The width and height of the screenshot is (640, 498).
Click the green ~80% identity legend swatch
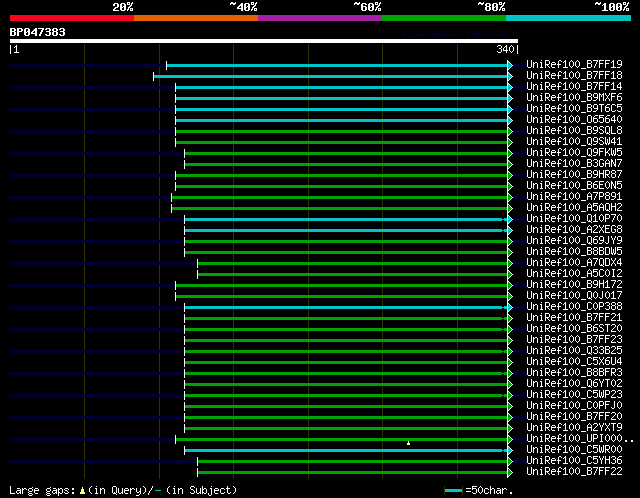pos(444,18)
